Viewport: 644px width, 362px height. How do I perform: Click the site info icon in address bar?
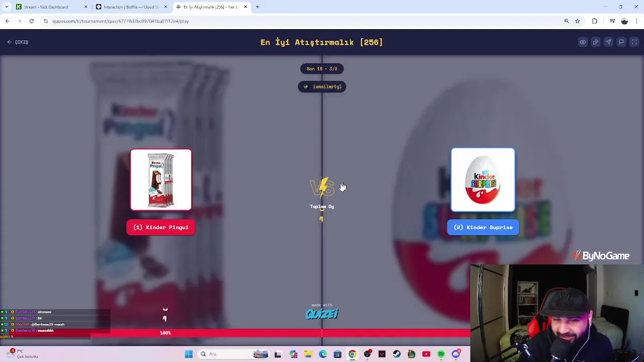coord(46,21)
